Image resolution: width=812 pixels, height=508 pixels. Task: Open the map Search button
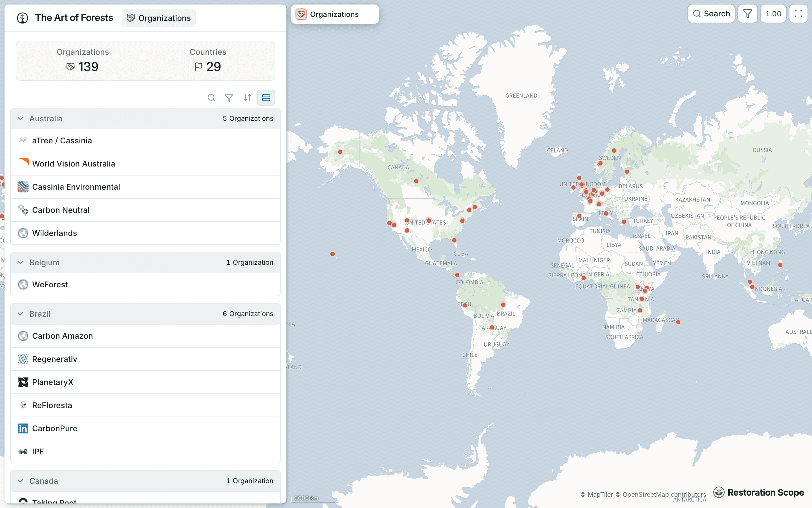(711, 14)
